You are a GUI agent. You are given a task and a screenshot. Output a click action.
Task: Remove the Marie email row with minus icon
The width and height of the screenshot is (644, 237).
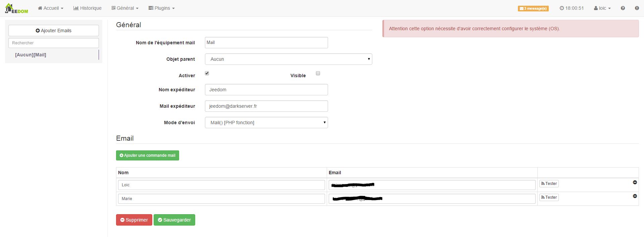(635, 196)
